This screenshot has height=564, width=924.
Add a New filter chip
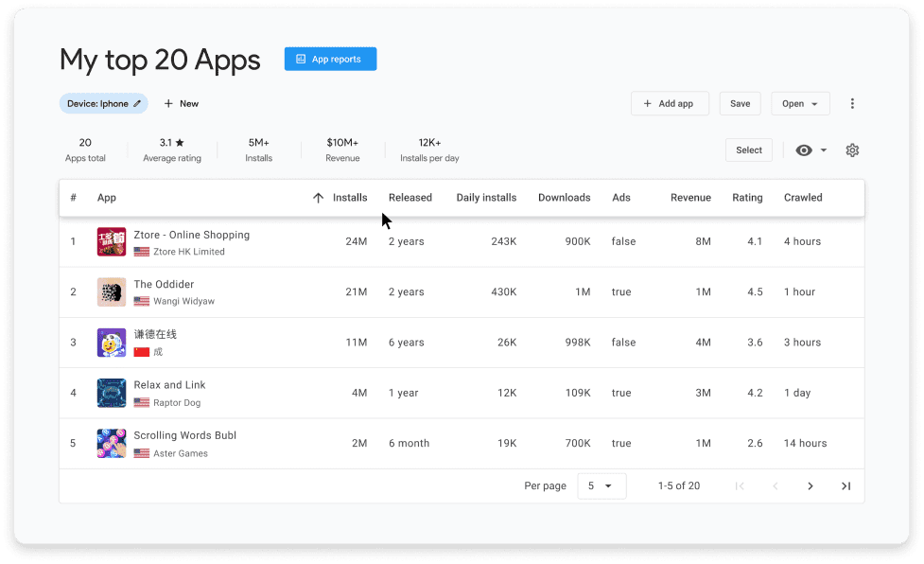coord(181,104)
